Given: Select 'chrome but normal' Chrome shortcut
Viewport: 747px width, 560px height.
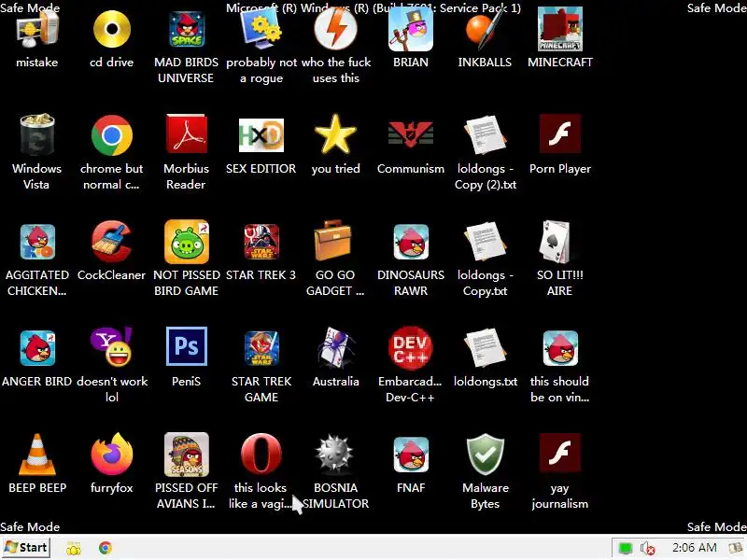Looking at the screenshot, I should (111, 135).
